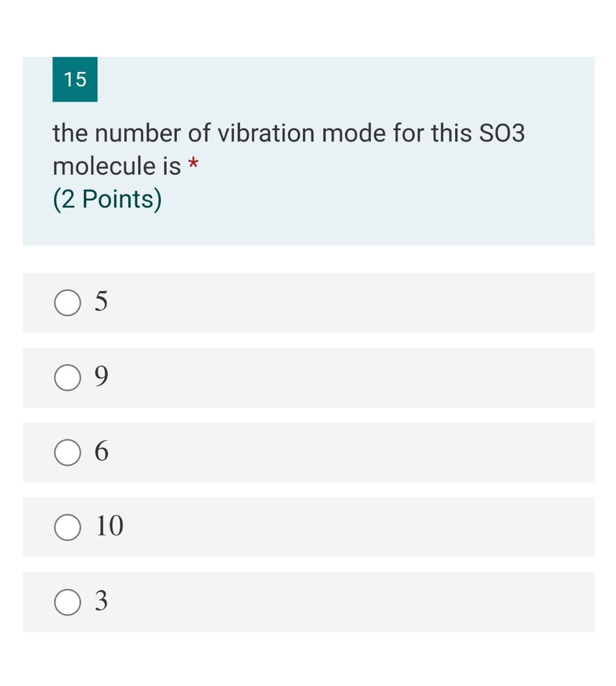616x686 pixels.
Task: Select the radio button for answer 10
Action: [x=67, y=526]
